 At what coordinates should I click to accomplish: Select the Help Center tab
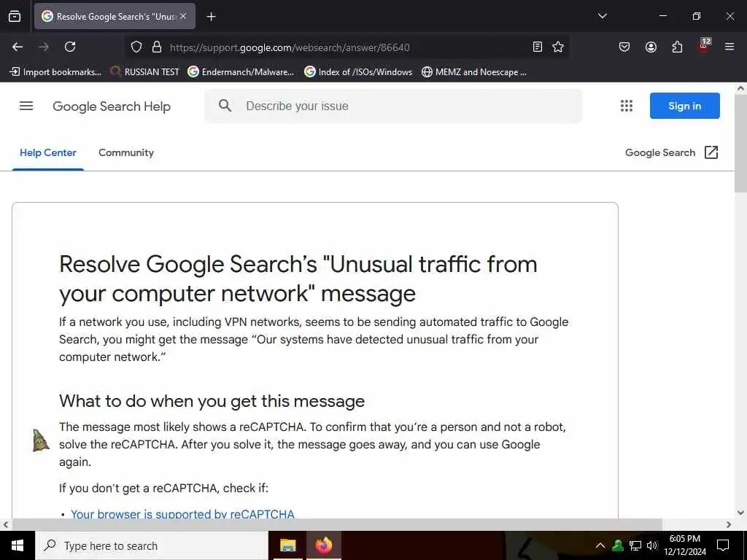47,153
